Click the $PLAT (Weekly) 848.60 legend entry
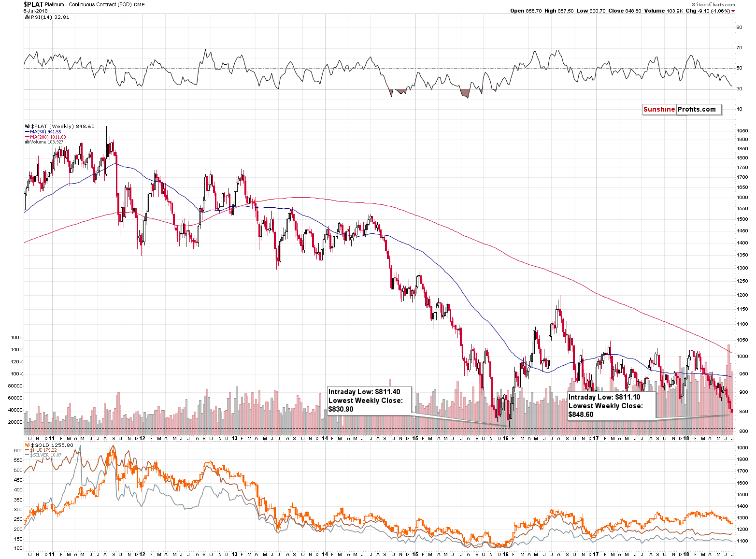 63,127
